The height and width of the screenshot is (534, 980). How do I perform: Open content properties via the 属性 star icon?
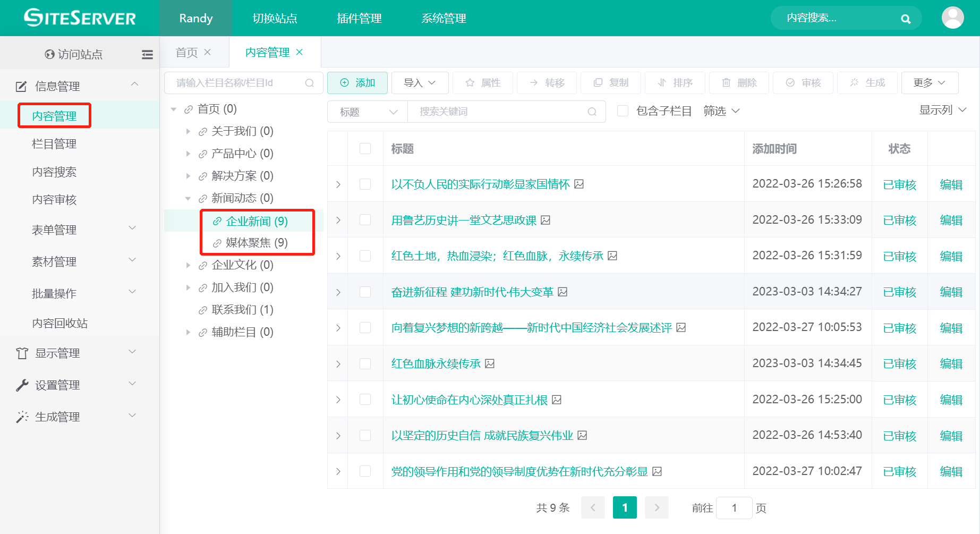coord(470,83)
